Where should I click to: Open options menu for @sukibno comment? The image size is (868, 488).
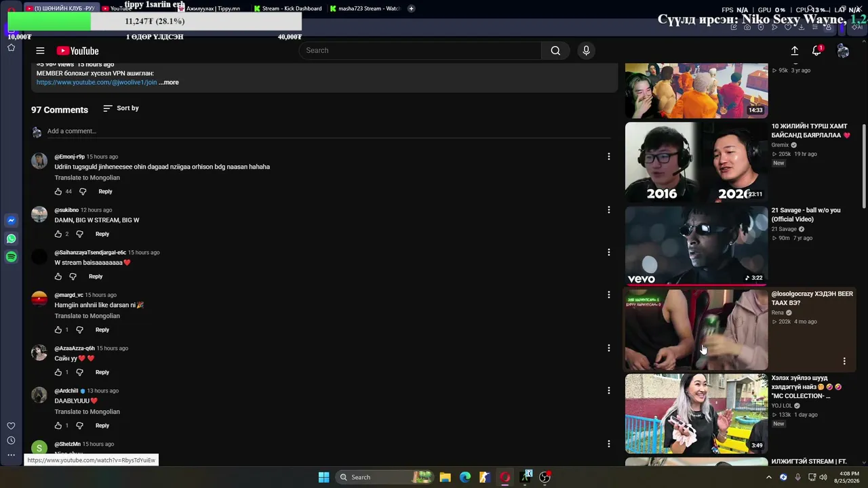point(609,210)
